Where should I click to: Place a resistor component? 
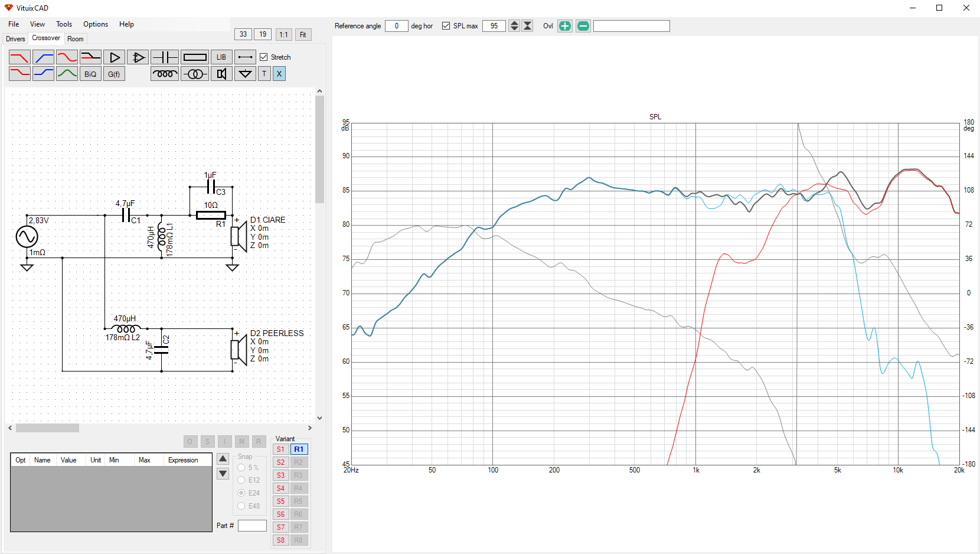pyautogui.click(x=195, y=57)
